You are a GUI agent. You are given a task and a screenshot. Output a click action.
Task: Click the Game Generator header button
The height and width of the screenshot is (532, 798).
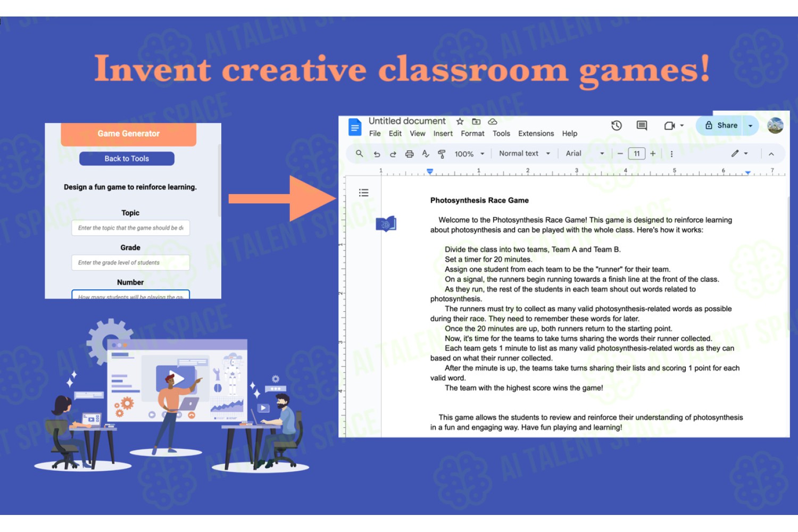point(129,134)
